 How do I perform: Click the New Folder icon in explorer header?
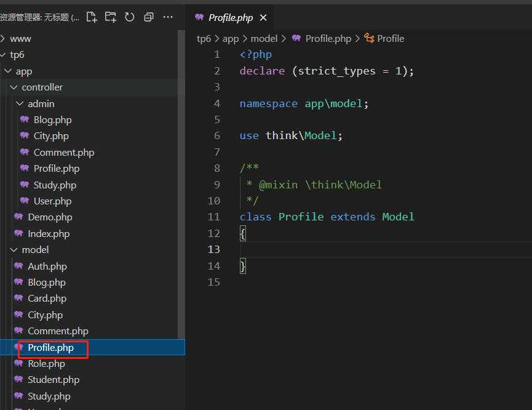click(x=111, y=17)
